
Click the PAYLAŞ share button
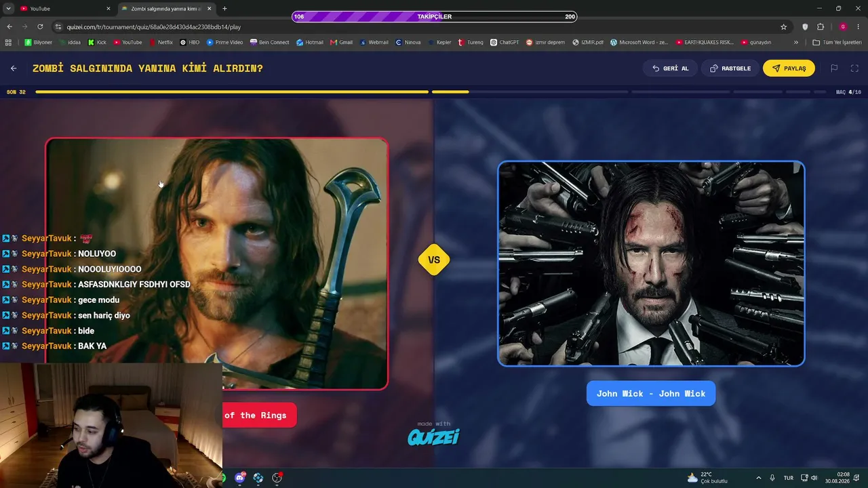789,68
